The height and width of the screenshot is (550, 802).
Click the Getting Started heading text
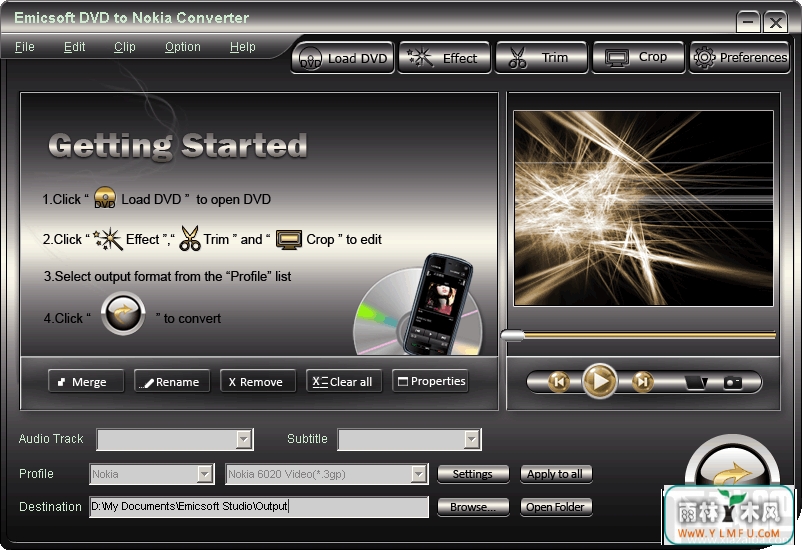pyautogui.click(x=178, y=145)
